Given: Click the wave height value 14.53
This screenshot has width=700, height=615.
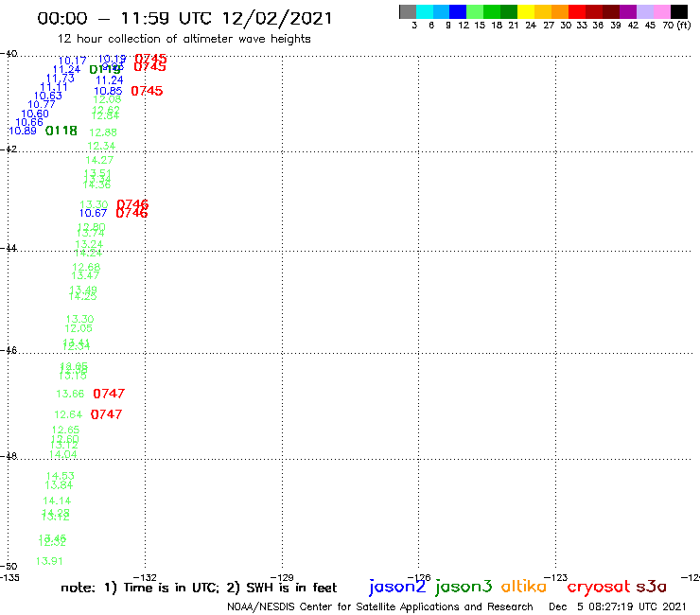Looking at the screenshot, I should click(61, 476).
